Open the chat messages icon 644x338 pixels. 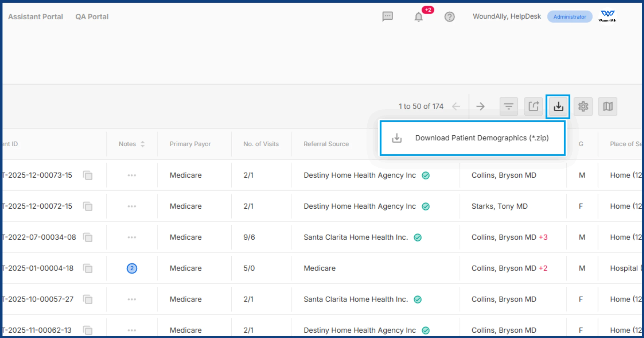click(387, 17)
